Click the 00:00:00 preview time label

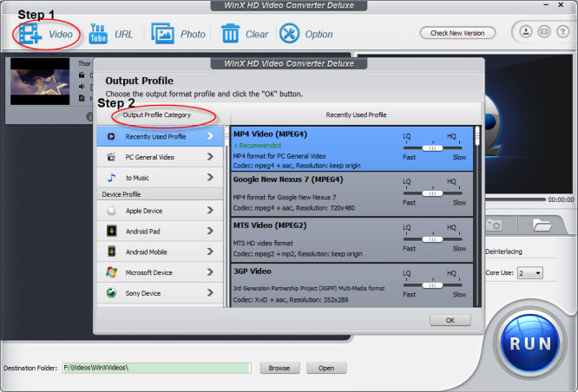click(561, 199)
